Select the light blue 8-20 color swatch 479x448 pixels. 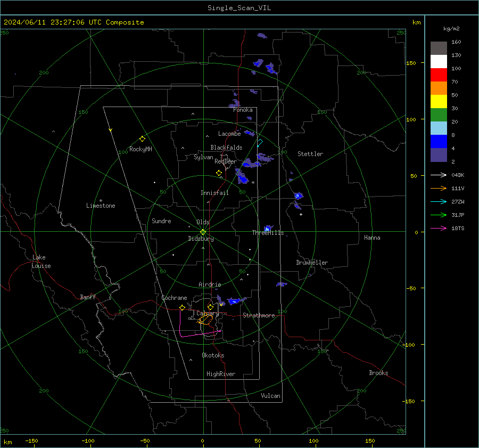[439, 128]
